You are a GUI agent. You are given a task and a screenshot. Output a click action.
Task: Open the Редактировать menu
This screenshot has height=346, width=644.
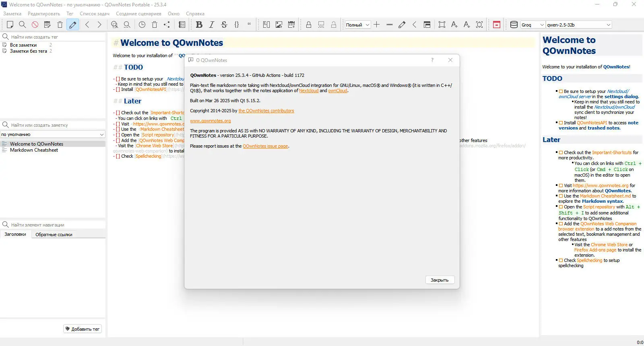(44, 14)
